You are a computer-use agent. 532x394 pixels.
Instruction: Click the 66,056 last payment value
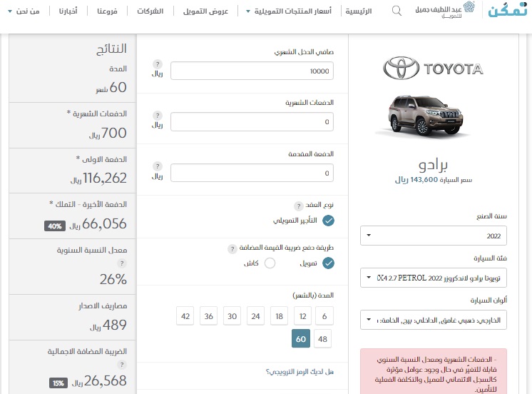pos(104,224)
